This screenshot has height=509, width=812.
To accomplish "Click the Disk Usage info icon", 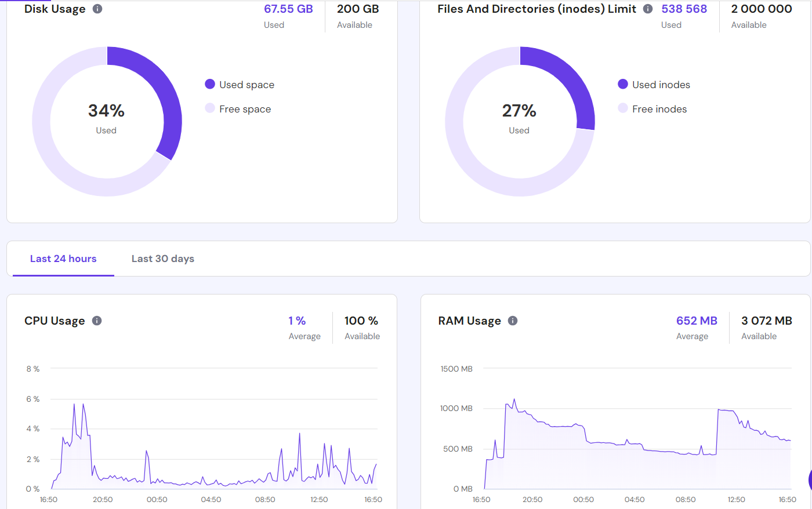I will (97, 9).
